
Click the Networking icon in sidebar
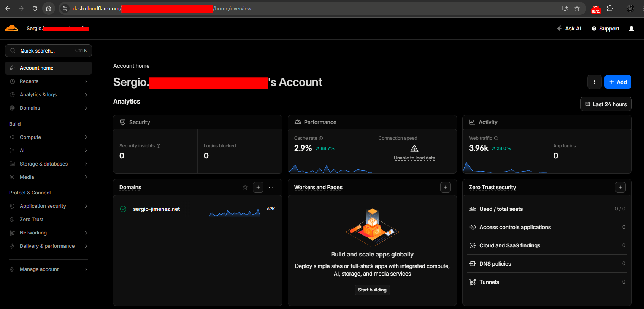click(x=12, y=233)
